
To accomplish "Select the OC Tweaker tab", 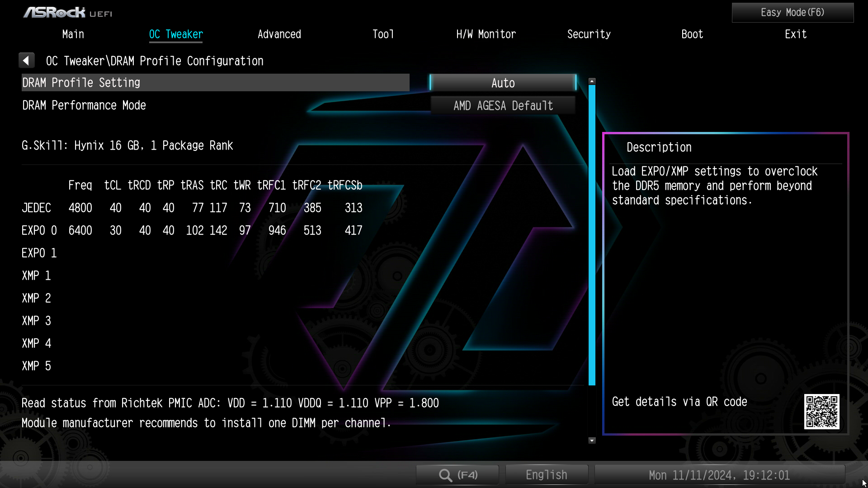I will (x=176, y=34).
